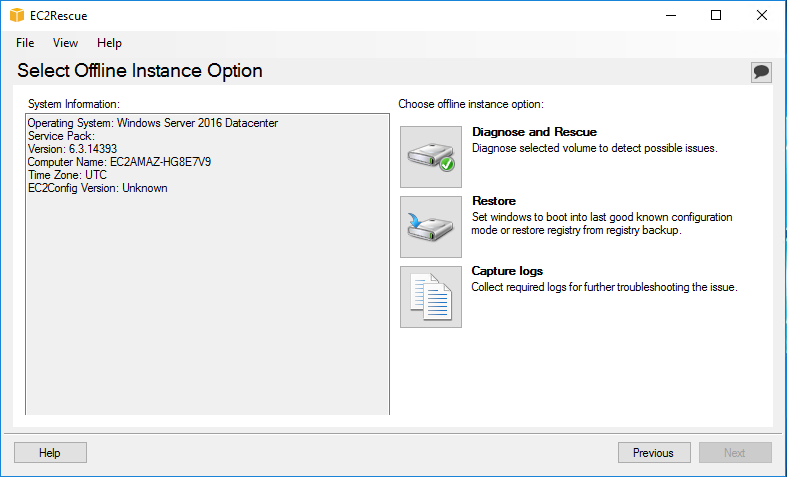Viewport: 787px width, 477px height.
Task: Click the Capture logs documents icon
Action: tap(431, 297)
